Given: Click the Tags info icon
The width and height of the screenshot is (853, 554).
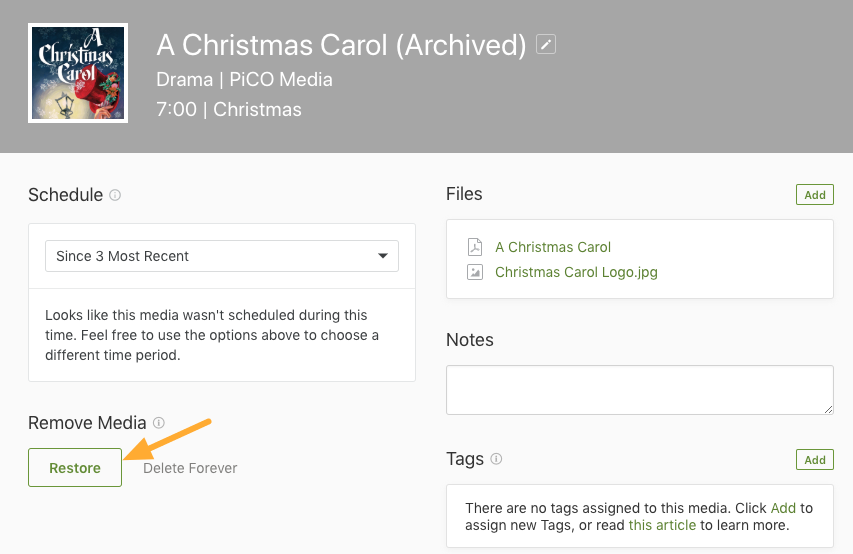Looking at the screenshot, I should [x=496, y=459].
